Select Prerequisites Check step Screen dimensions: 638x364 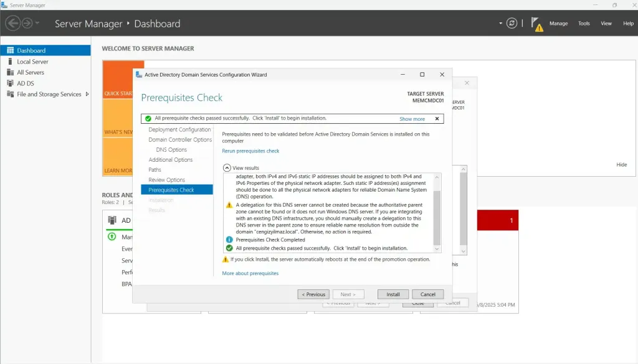pyautogui.click(x=176, y=190)
